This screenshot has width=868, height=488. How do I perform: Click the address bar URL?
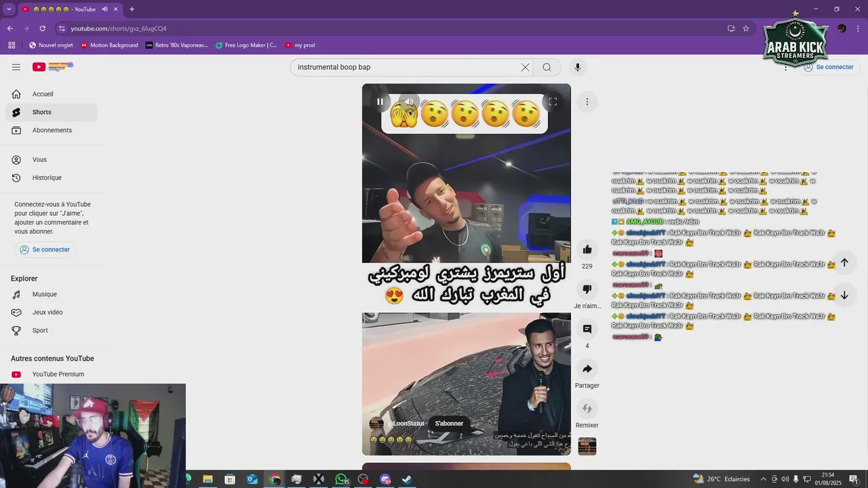[x=119, y=28]
